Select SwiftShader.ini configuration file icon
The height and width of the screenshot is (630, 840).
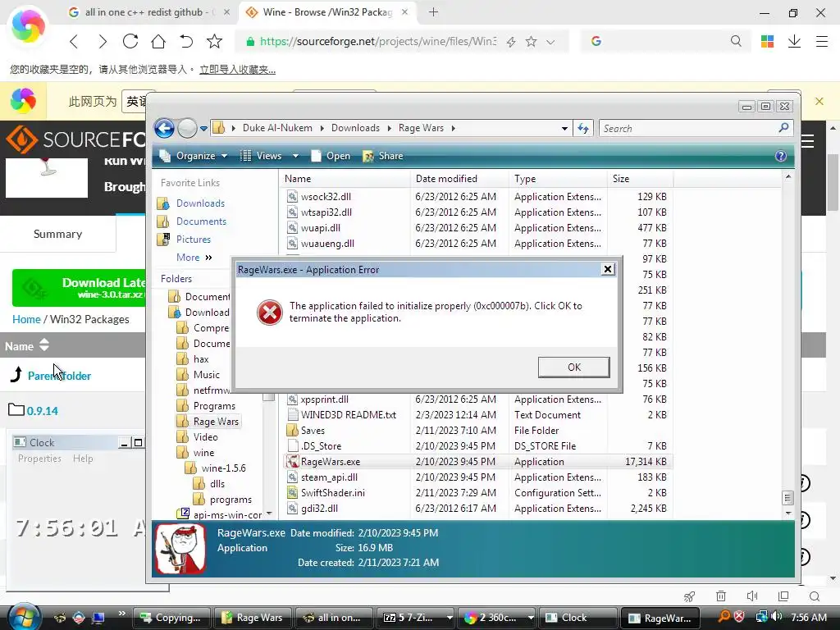(293, 492)
